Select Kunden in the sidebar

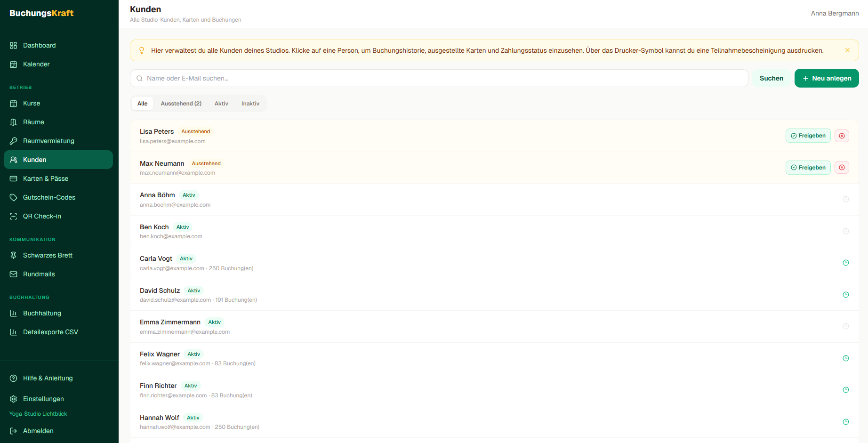pos(58,160)
